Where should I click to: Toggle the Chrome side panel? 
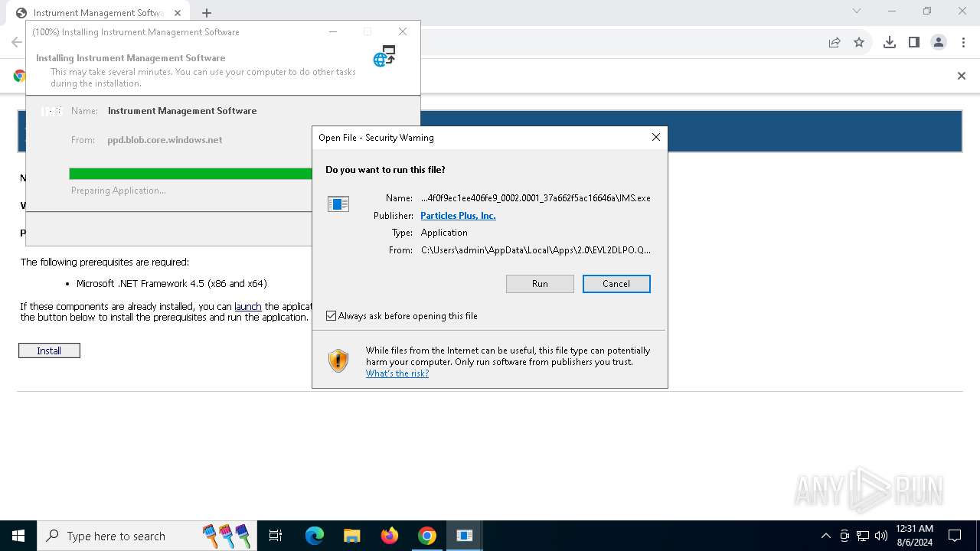914,42
